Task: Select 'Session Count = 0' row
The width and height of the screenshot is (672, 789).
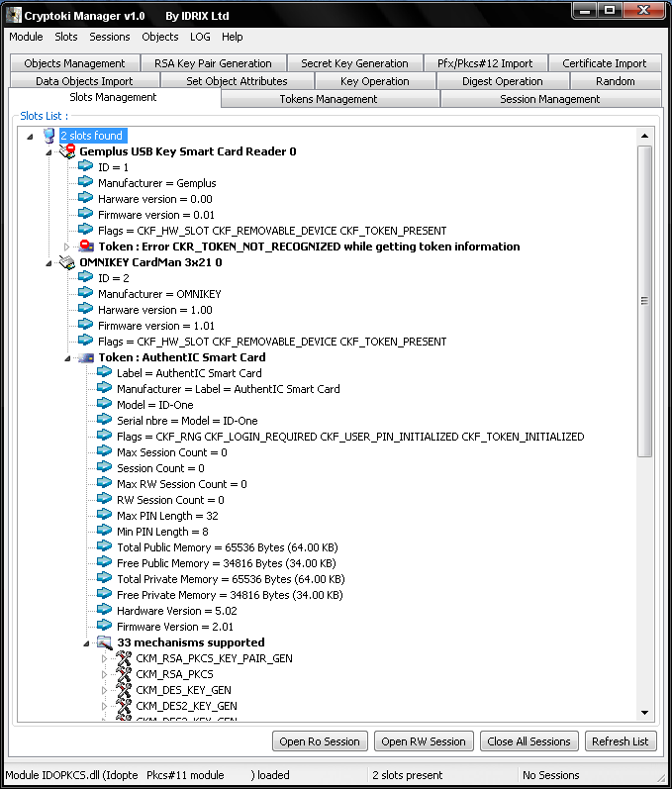Action: 160,468
